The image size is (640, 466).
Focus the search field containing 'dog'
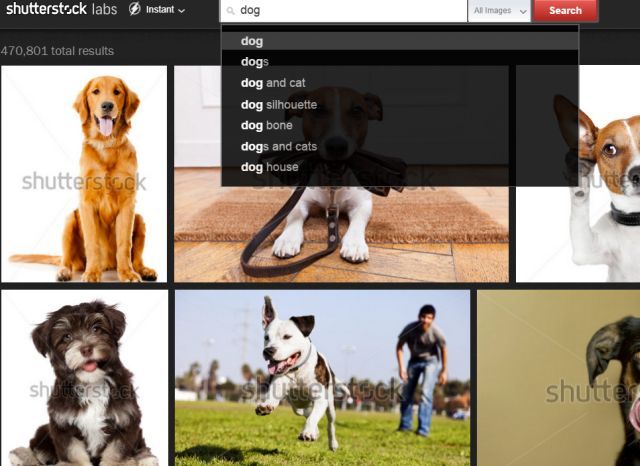pyautogui.click(x=344, y=11)
